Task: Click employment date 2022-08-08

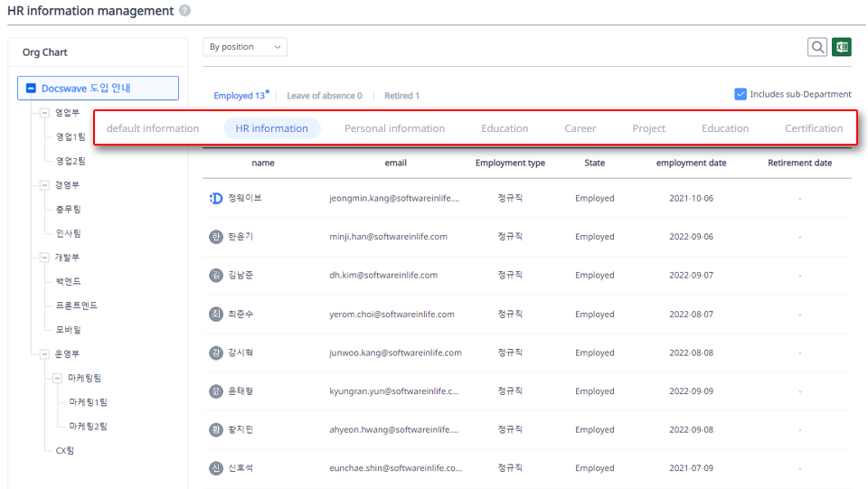Action: tap(691, 353)
